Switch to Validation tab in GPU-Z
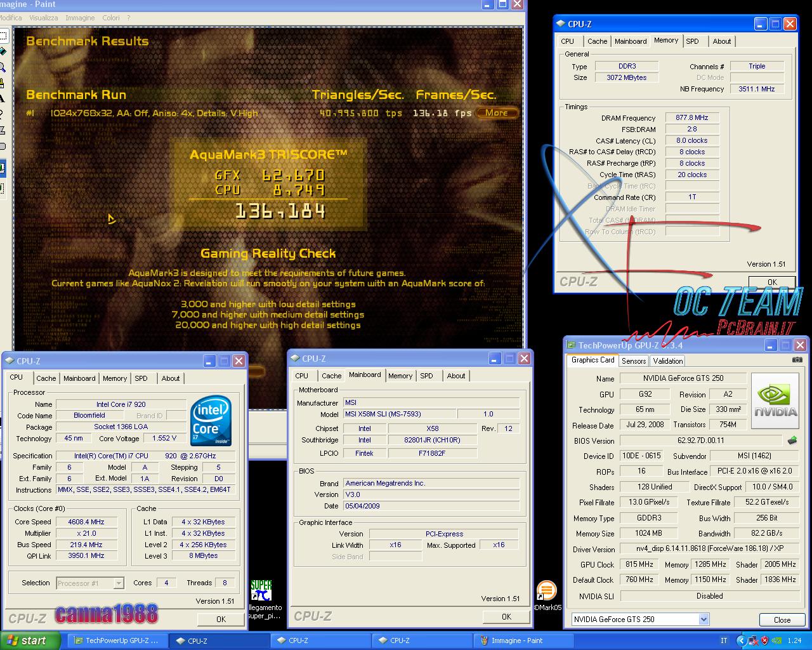The image size is (812, 650). coord(668,361)
